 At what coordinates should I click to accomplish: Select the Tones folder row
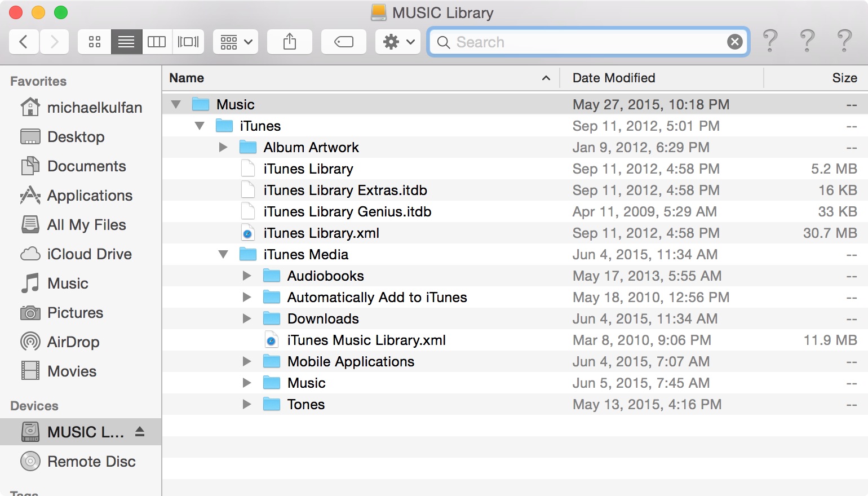tap(515, 405)
